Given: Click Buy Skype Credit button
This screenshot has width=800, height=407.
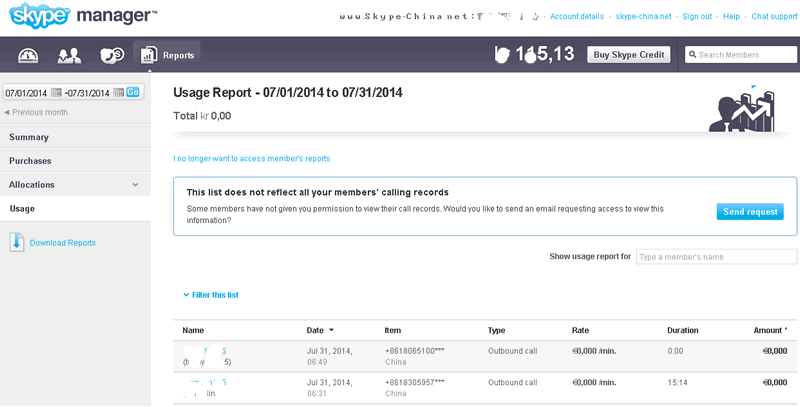Looking at the screenshot, I should pos(629,55).
